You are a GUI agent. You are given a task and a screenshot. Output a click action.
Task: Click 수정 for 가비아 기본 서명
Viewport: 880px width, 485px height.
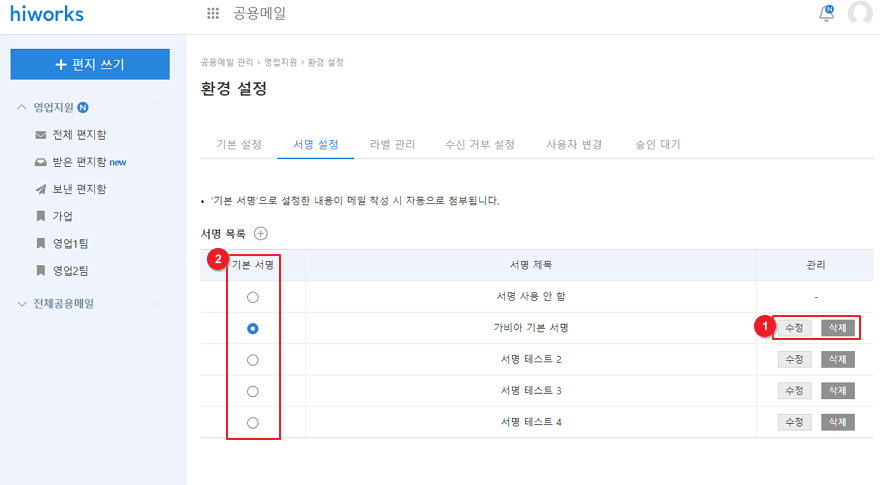click(795, 328)
